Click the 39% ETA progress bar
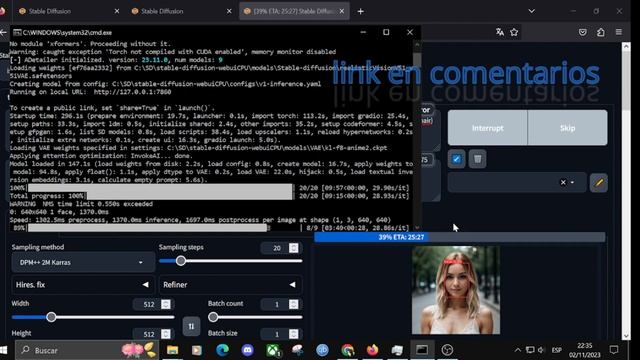640x360 pixels. click(460, 237)
